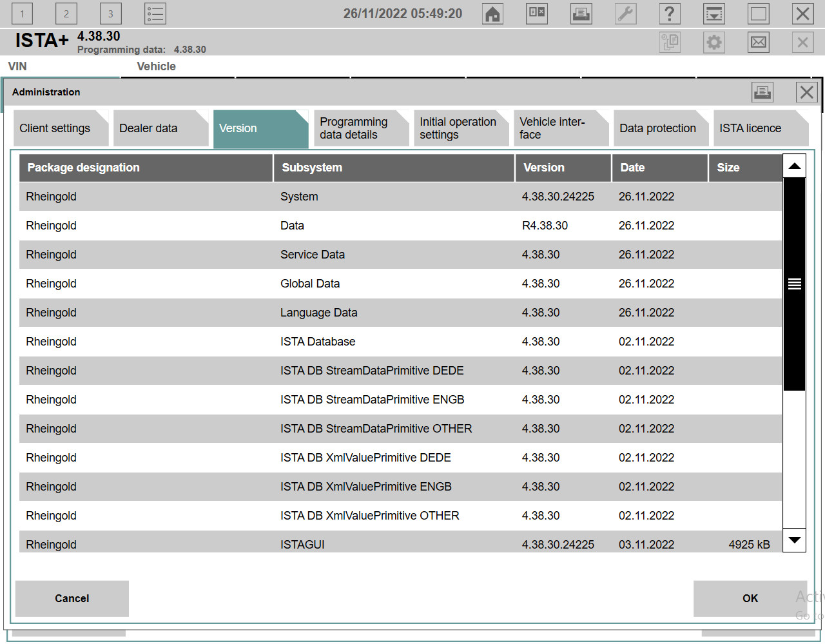This screenshot has width=825, height=644.
Task: Select the Language Data row
Action: tap(400, 313)
